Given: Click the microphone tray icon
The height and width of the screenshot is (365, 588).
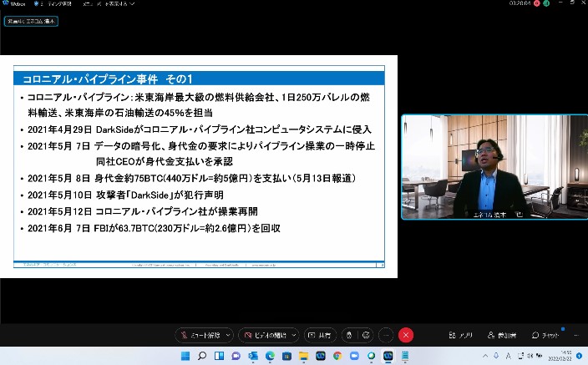Looking at the screenshot, I should (496, 356).
